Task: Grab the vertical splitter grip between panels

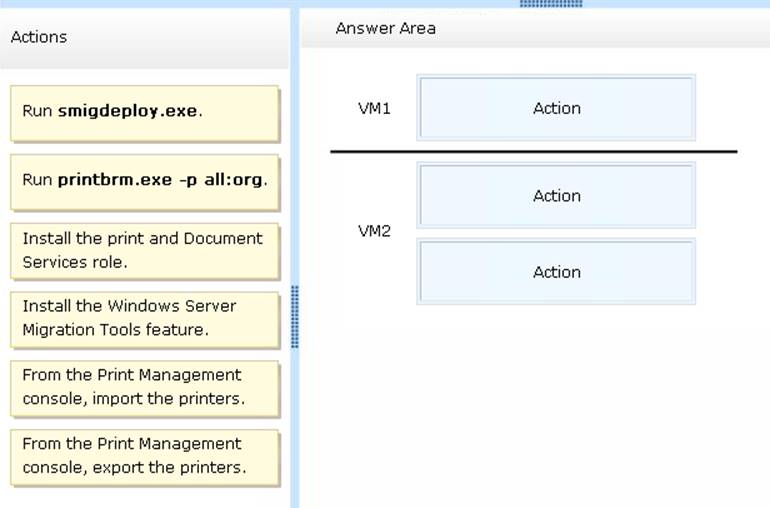Action: tap(295, 317)
